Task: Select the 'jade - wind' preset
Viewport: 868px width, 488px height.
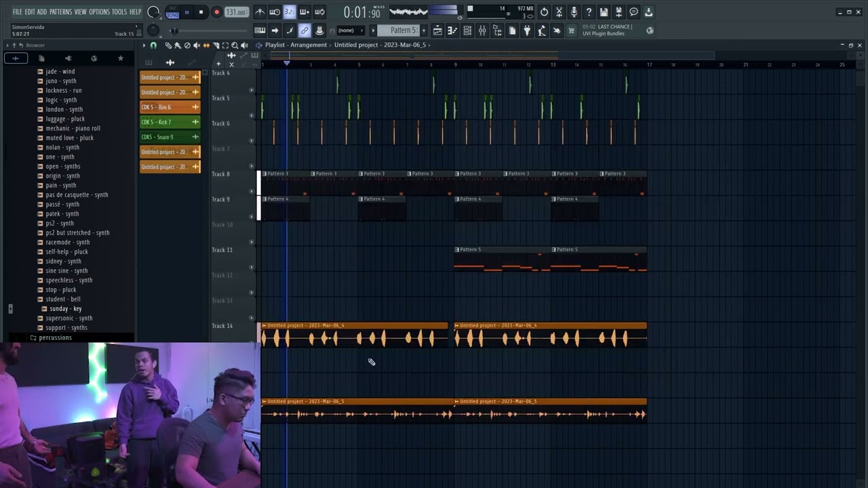Action: coord(60,71)
